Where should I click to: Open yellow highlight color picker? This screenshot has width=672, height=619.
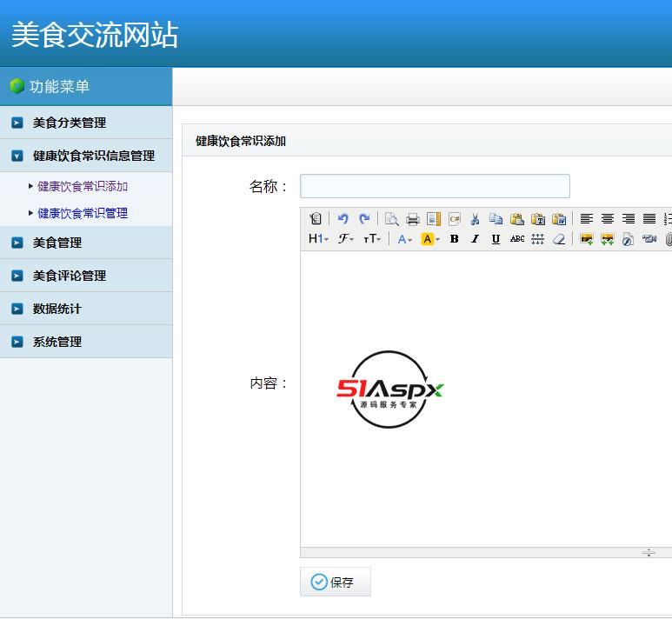(430, 239)
